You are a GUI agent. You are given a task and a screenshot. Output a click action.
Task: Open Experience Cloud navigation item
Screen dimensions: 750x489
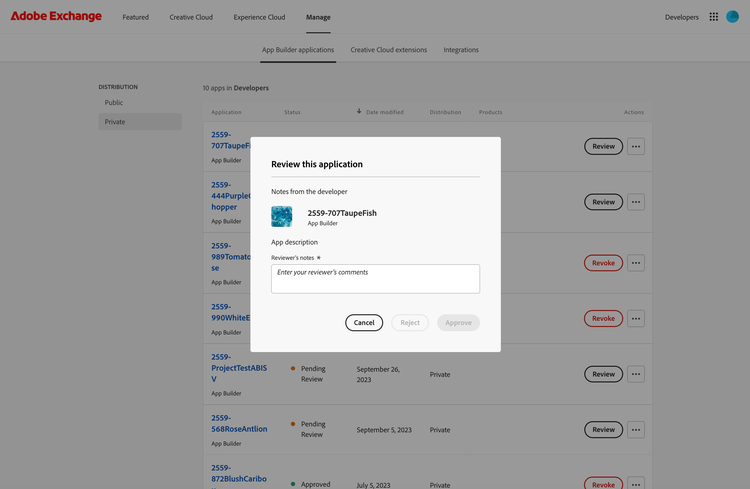coord(259,17)
